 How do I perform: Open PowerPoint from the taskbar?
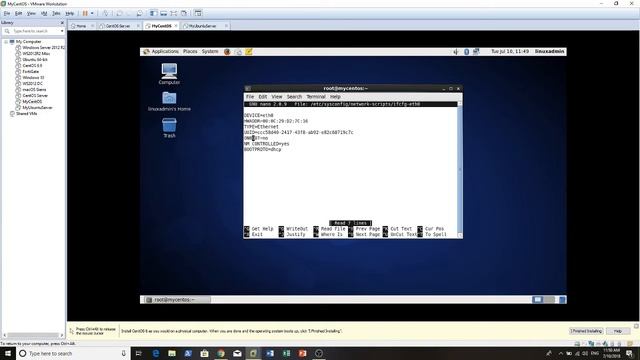pos(302,353)
